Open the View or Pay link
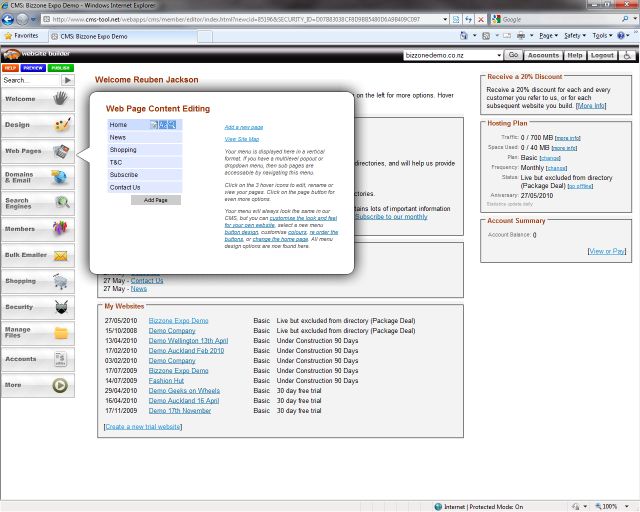Viewport: 640px width, 512px height. tap(606, 251)
